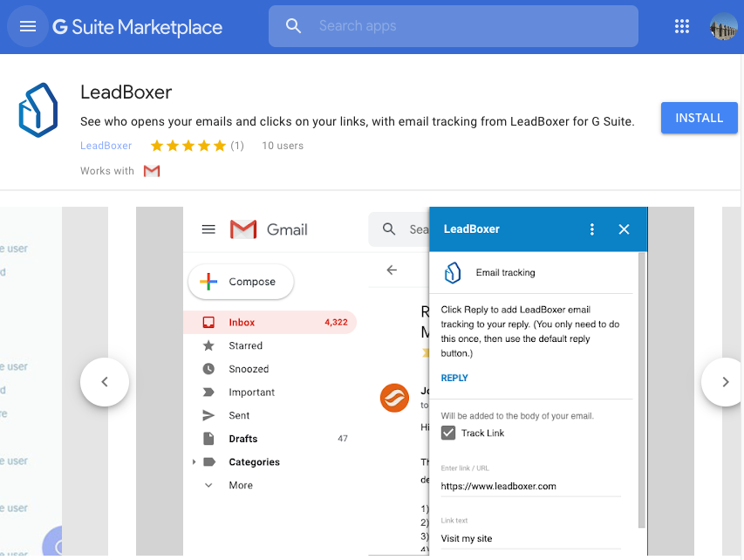Click the Gmail search magnifier icon

coord(389,229)
